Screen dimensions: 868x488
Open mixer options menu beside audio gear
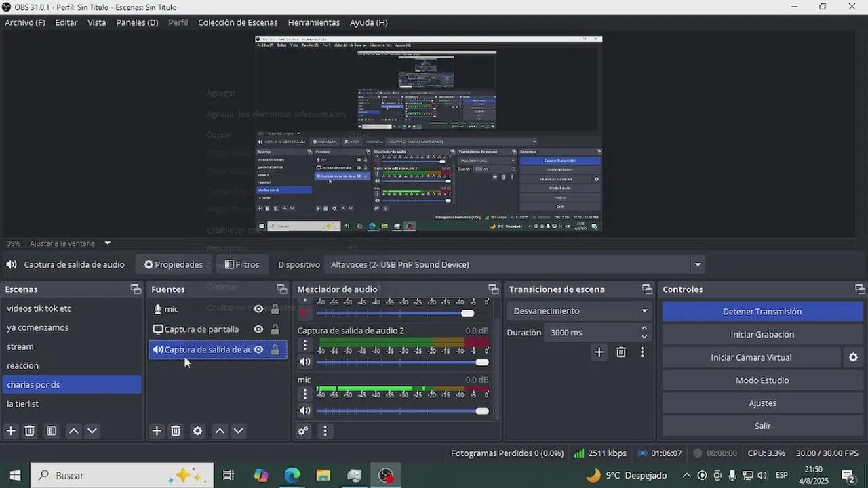[x=325, y=431]
